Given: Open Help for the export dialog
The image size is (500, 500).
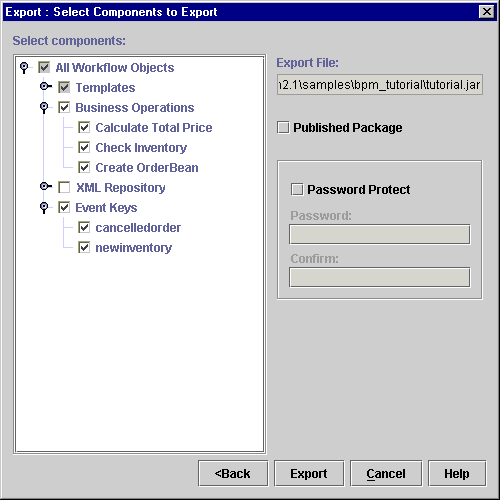Looking at the screenshot, I should [457, 473].
